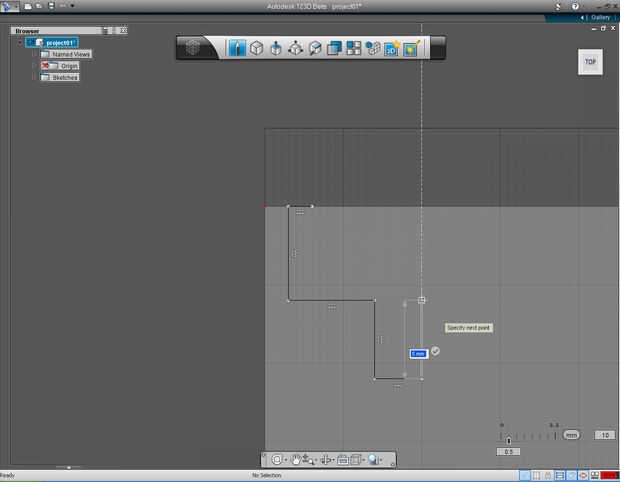This screenshot has height=482, width=620.
Task: Open the Primitives cube tool
Action: pos(257,48)
